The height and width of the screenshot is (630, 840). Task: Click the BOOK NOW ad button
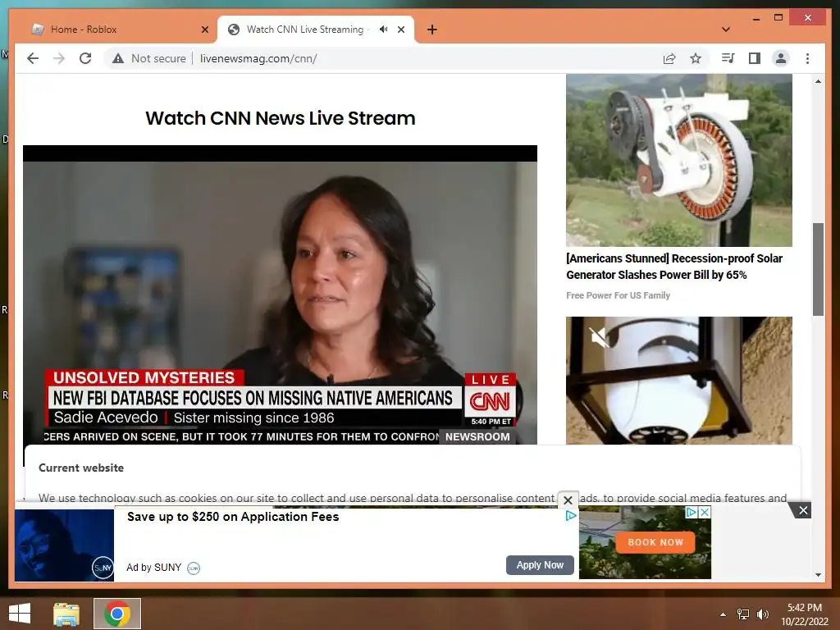[655, 542]
